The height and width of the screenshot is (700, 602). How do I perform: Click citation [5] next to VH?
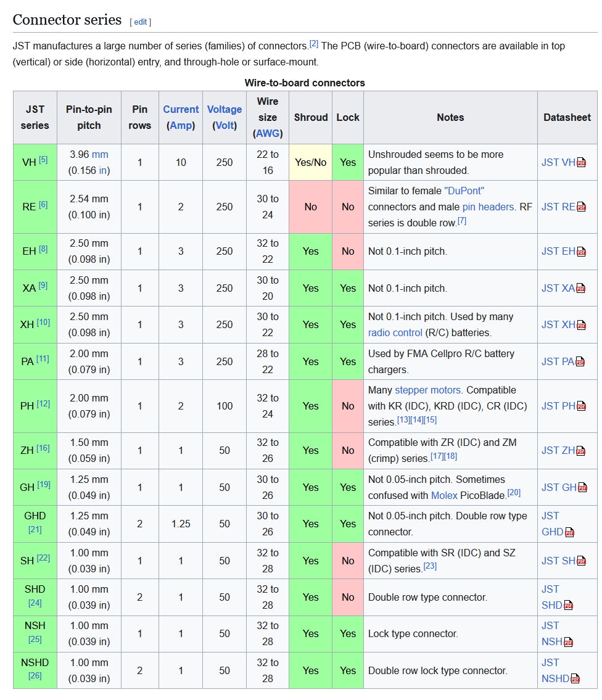point(43,160)
